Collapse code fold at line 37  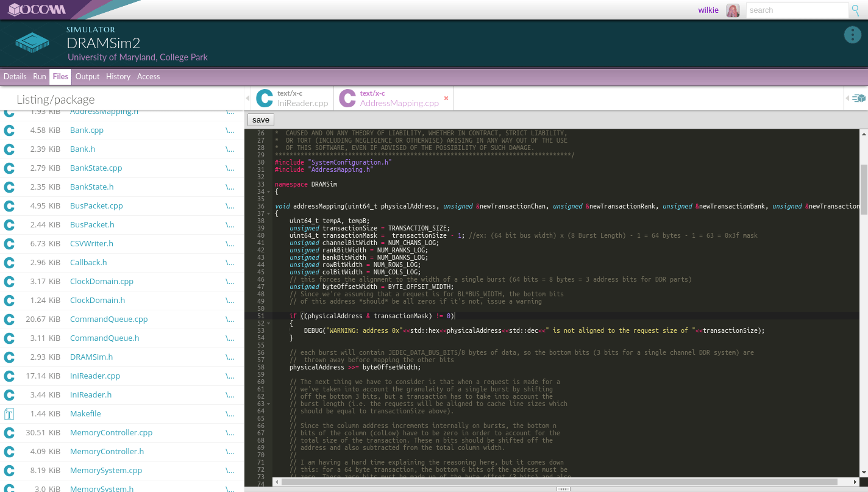pyautogui.click(x=268, y=213)
